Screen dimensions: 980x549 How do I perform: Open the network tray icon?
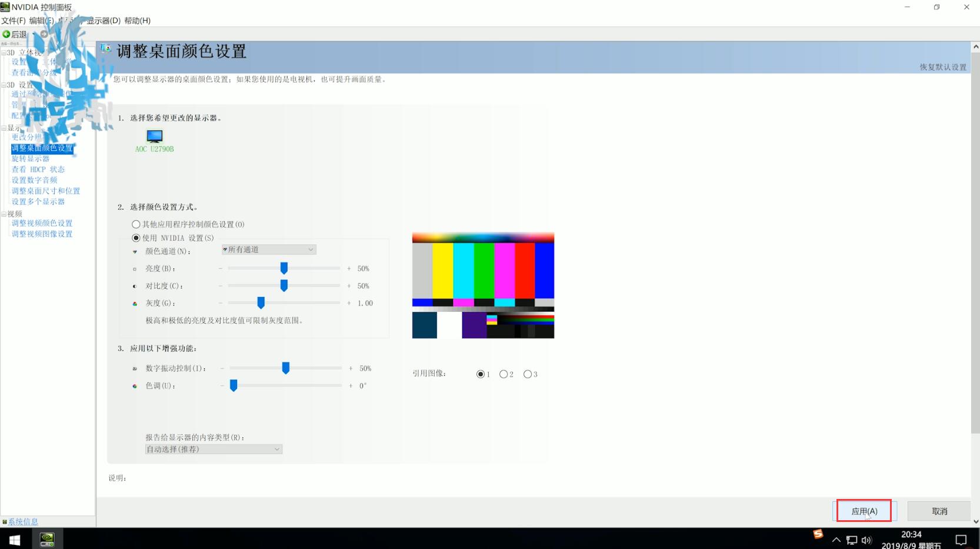point(851,540)
